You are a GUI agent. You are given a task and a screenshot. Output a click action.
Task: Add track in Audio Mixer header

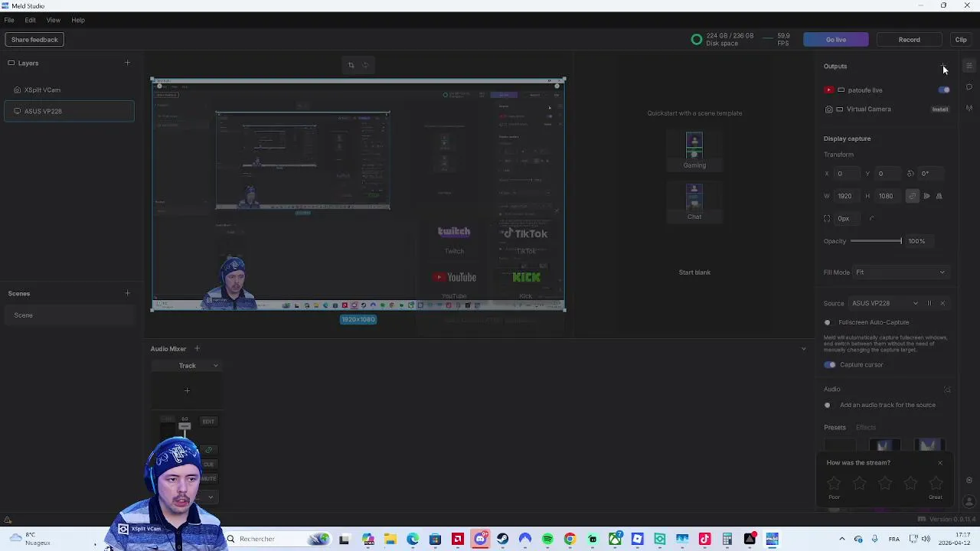tap(197, 348)
